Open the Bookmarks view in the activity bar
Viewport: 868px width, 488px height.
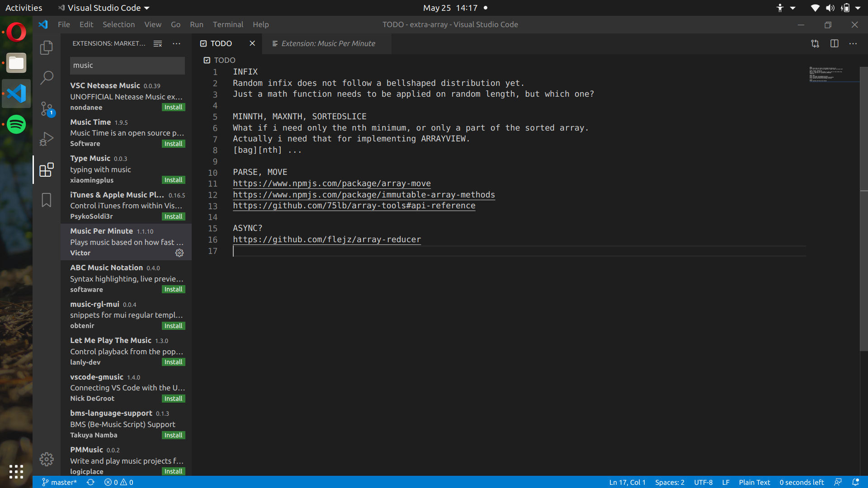46,200
